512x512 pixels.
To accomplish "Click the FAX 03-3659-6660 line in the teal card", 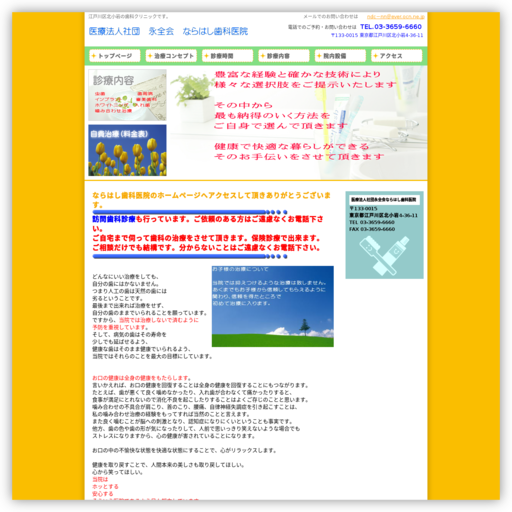I will pyautogui.click(x=372, y=229).
